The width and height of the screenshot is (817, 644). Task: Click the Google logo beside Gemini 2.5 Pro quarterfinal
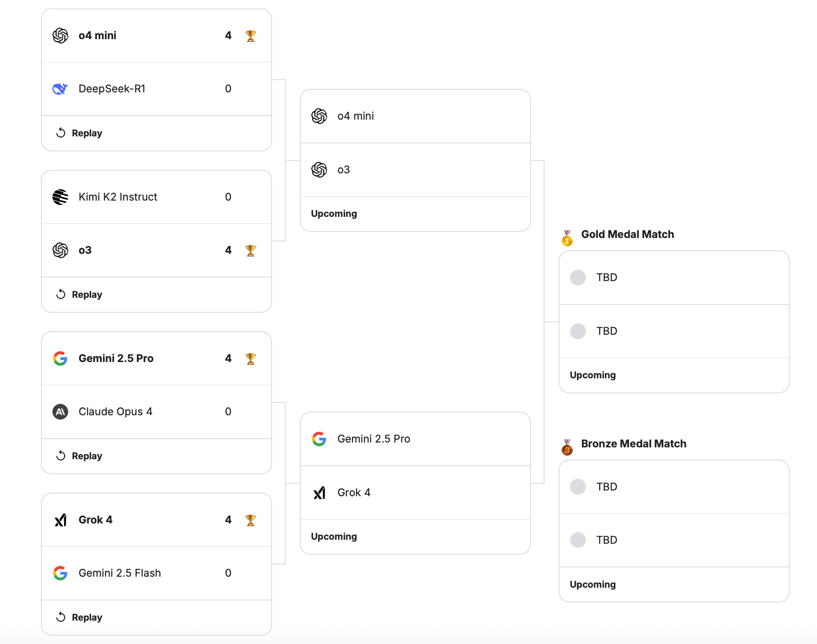pos(60,359)
